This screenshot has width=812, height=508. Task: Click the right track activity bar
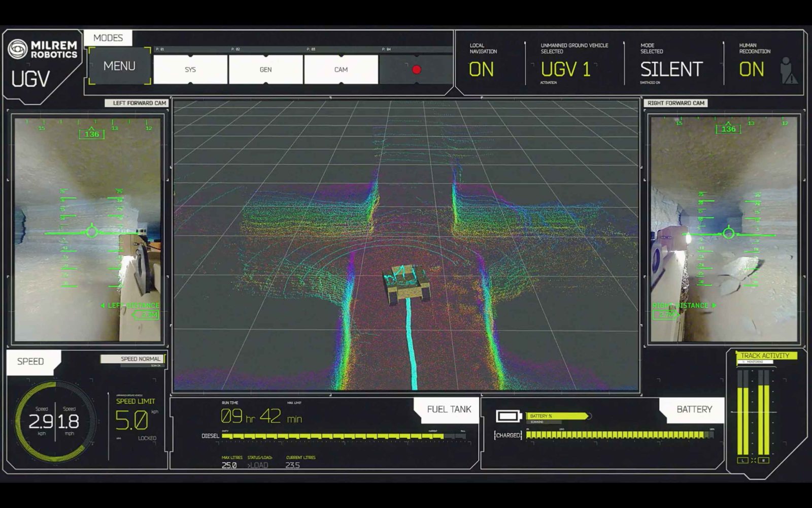(763, 412)
